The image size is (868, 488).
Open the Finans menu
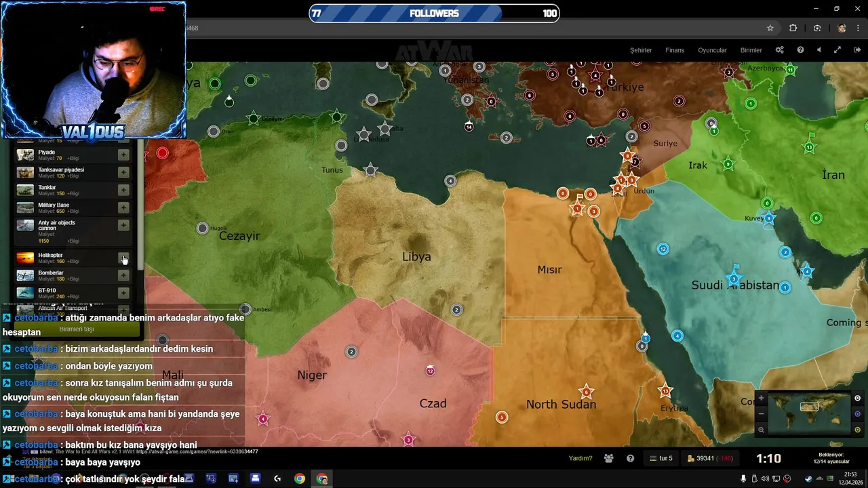tap(675, 50)
